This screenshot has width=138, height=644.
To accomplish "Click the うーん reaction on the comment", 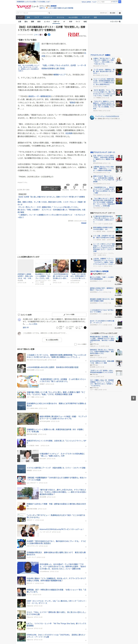I will (x=77, y=327).
